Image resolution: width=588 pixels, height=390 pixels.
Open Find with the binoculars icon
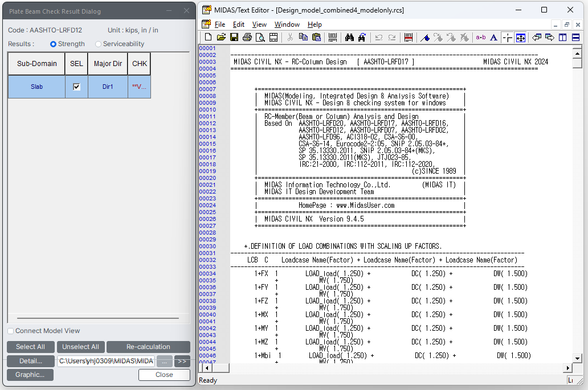[349, 37]
